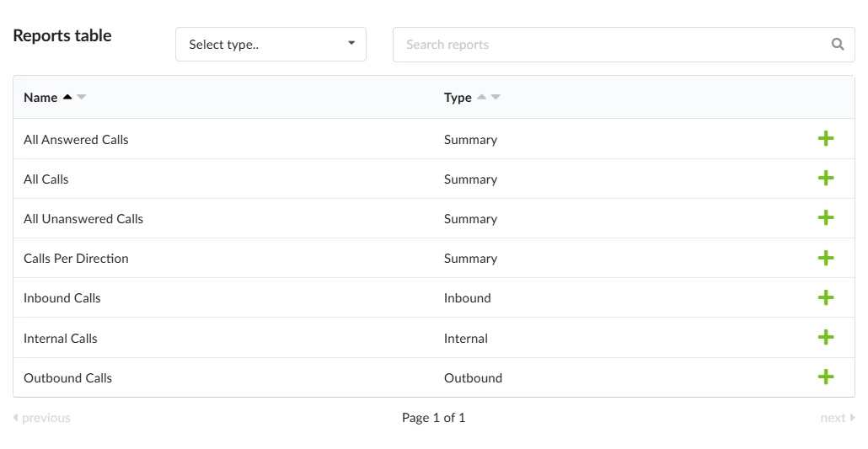Add the All Calls report via plus icon
Image resolution: width=868 pixels, height=449 pixels.
[x=826, y=179]
